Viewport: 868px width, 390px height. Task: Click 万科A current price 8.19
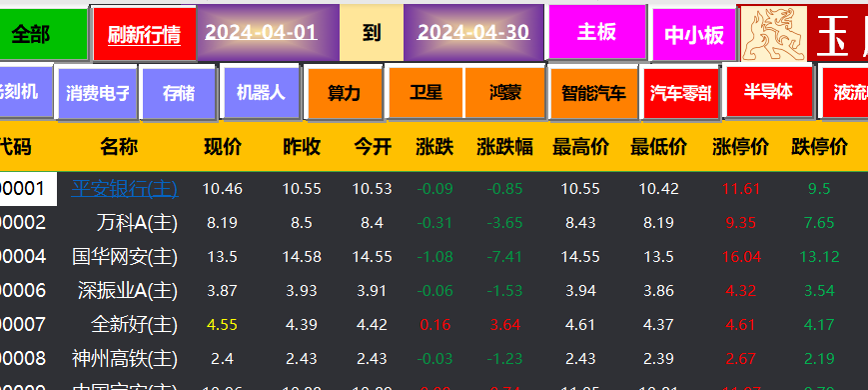coord(223,223)
